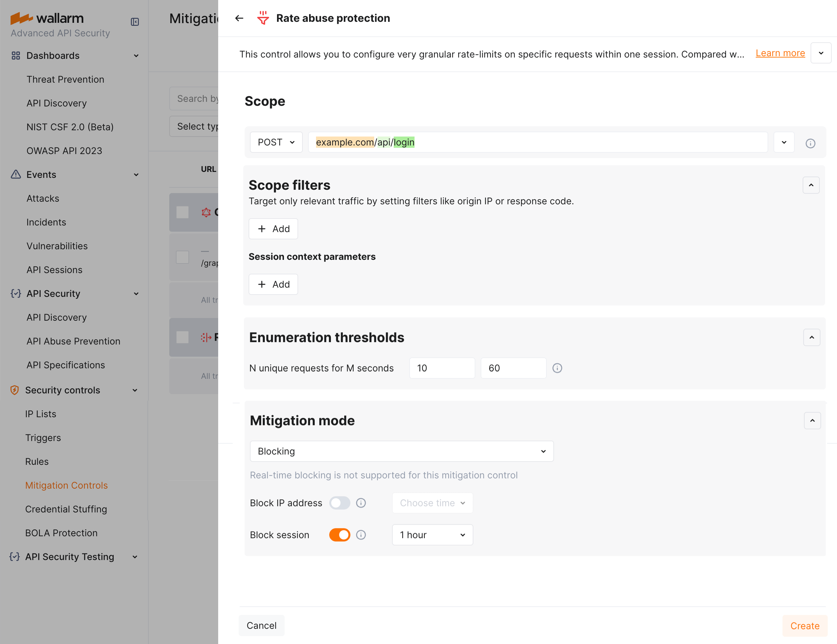Click the back arrow in panel header

tap(239, 18)
